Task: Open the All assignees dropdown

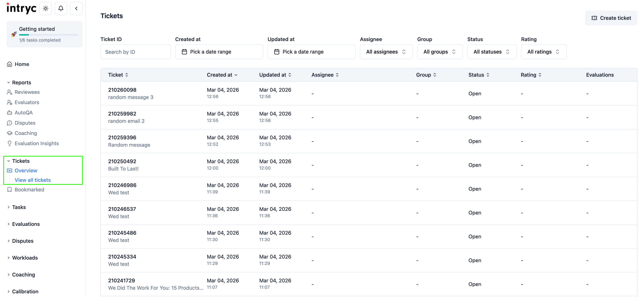Action: click(386, 52)
